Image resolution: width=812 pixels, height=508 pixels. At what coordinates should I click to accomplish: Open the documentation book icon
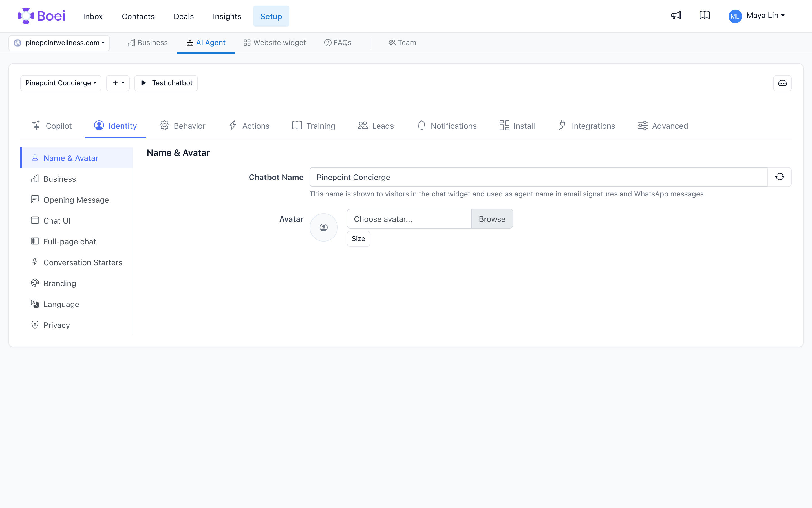[705, 16]
